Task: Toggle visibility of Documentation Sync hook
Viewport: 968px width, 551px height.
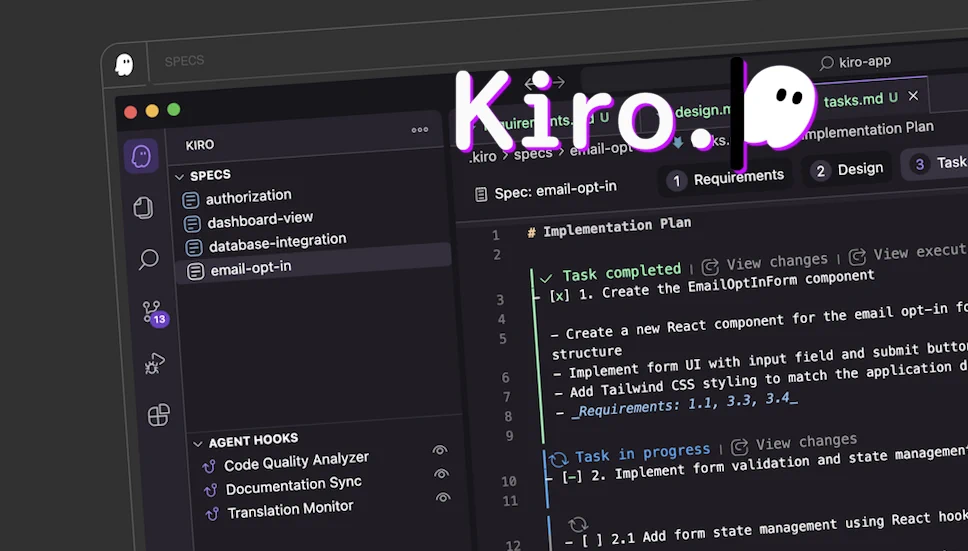Action: click(441, 474)
